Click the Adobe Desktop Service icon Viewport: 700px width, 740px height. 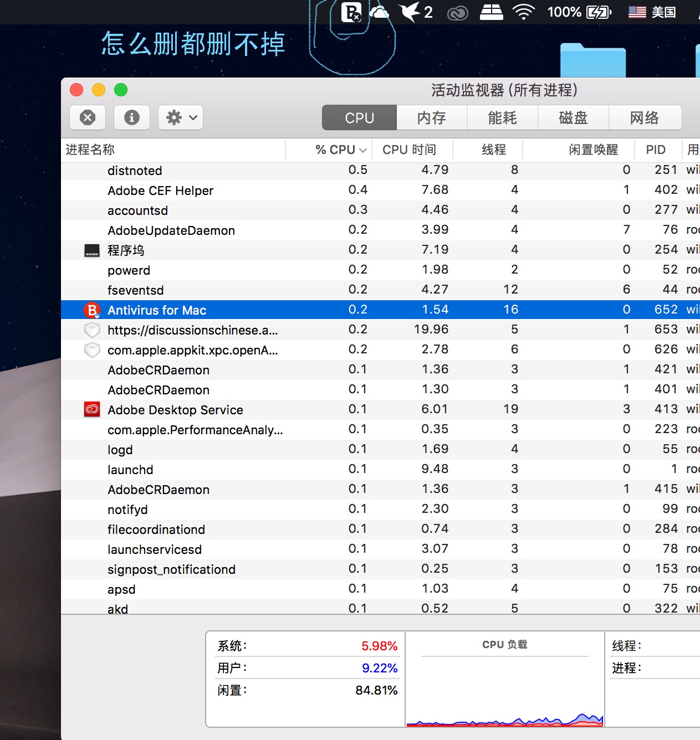92,410
